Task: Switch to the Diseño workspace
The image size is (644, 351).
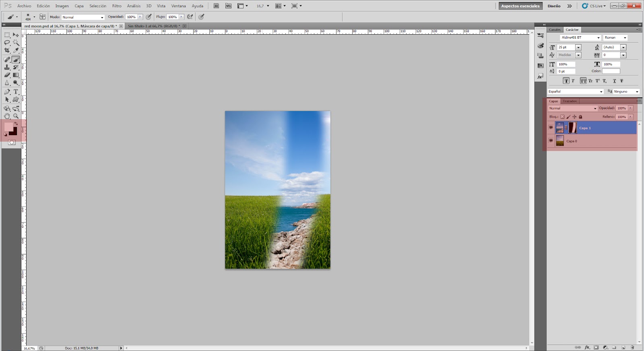Action: pyautogui.click(x=554, y=6)
